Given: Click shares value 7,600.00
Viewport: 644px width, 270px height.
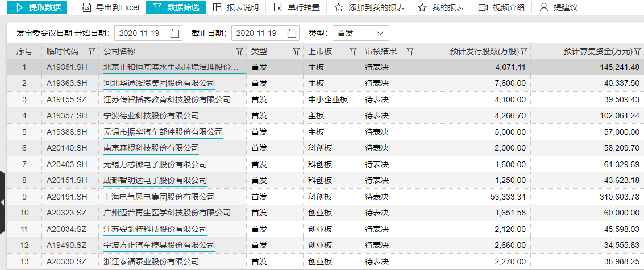Looking at the screenshot, I should [x=510, y=84].
